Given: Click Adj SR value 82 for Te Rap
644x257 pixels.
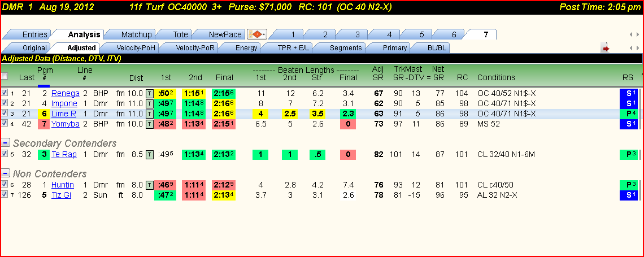Looking at the screenshot, I should tap(378, 155).
